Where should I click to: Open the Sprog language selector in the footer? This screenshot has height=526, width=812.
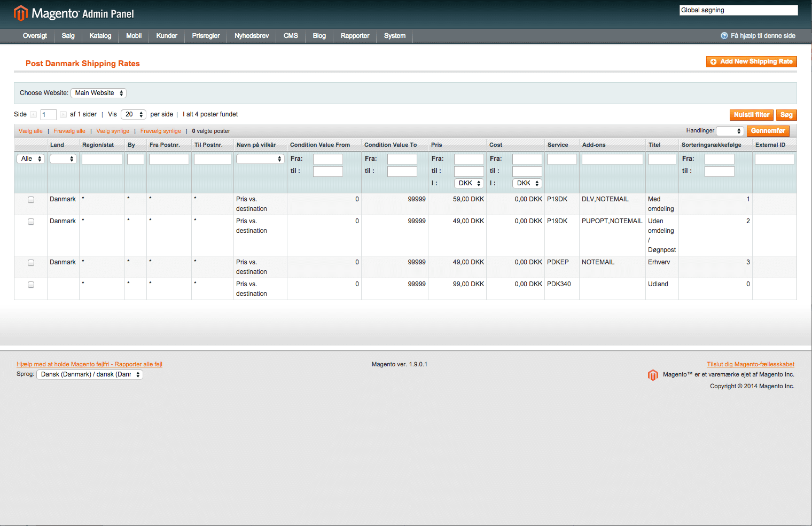click(x=89, y=374)
